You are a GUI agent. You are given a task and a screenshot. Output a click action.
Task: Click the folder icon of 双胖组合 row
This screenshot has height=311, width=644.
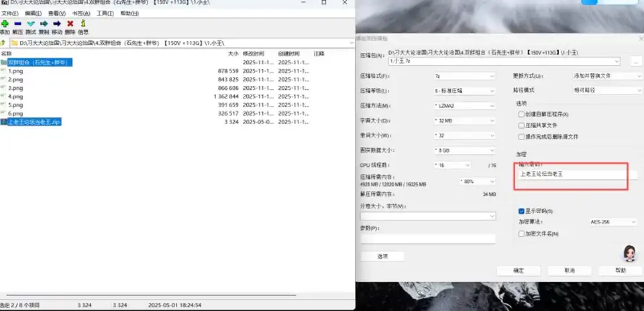pos(4,62)
